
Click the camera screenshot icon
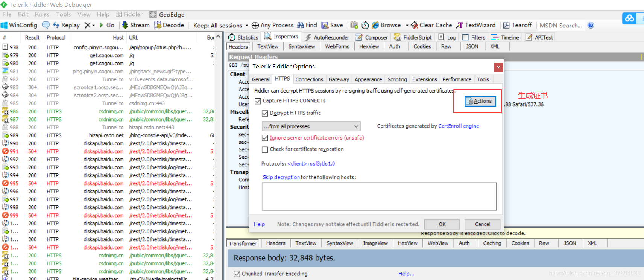[x=354, y=25]
